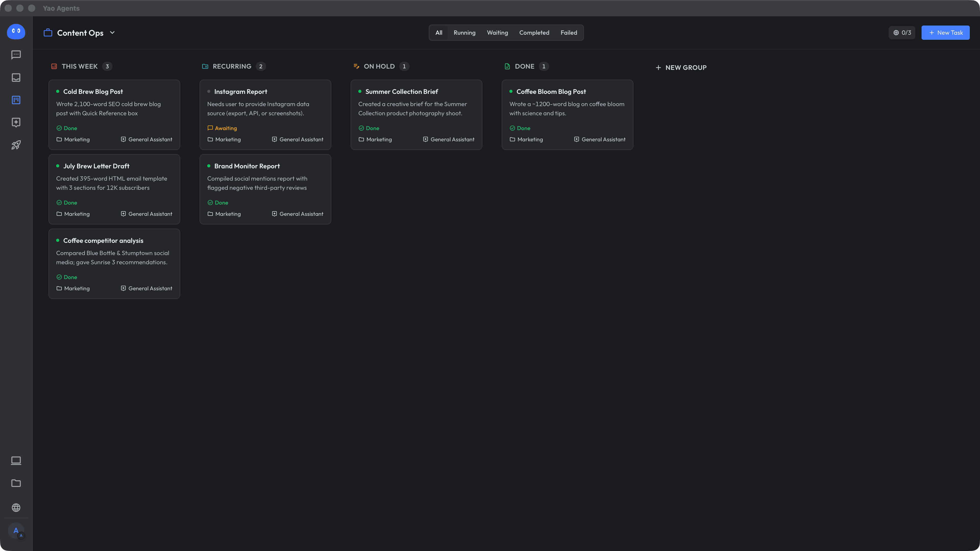Image resolution: width=980 pixels, height=551 pixels.
Task: Open the rocket launch sidebar icon
Action: [x=16, y=145]
